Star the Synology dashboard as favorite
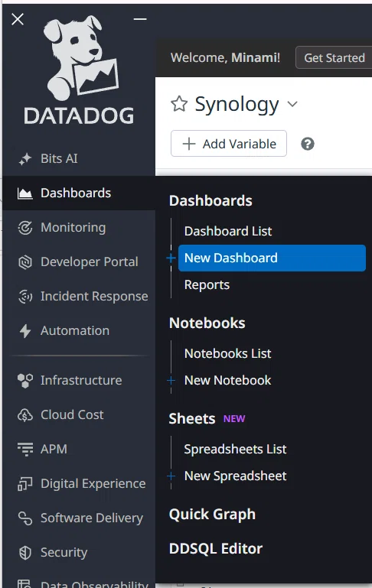This screenshot has width=372, height=588. 179,104
